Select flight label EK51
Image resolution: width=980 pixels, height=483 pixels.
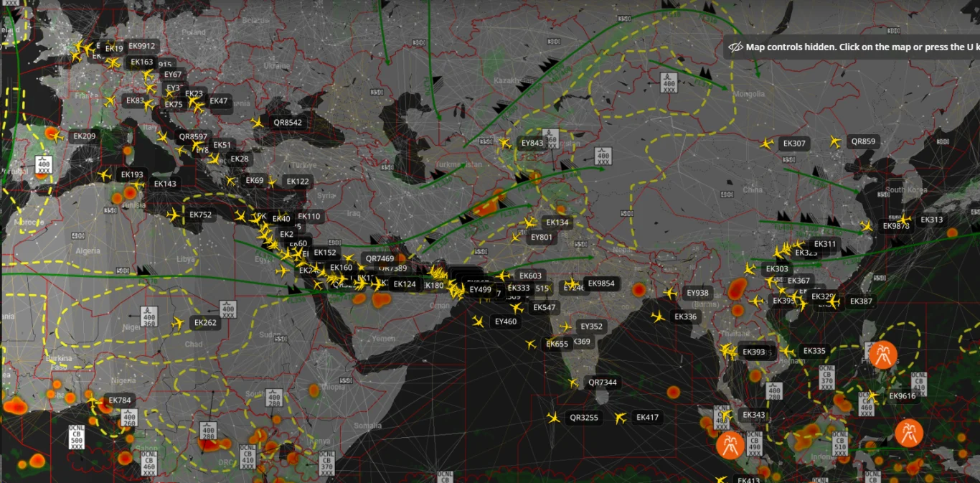(222, 145)
